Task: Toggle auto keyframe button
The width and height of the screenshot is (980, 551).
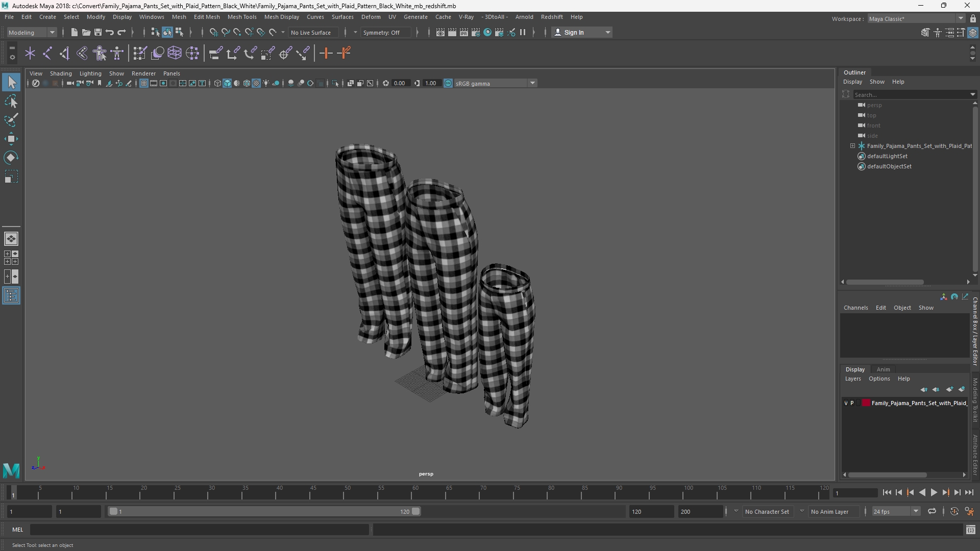Action: (954, 511)
